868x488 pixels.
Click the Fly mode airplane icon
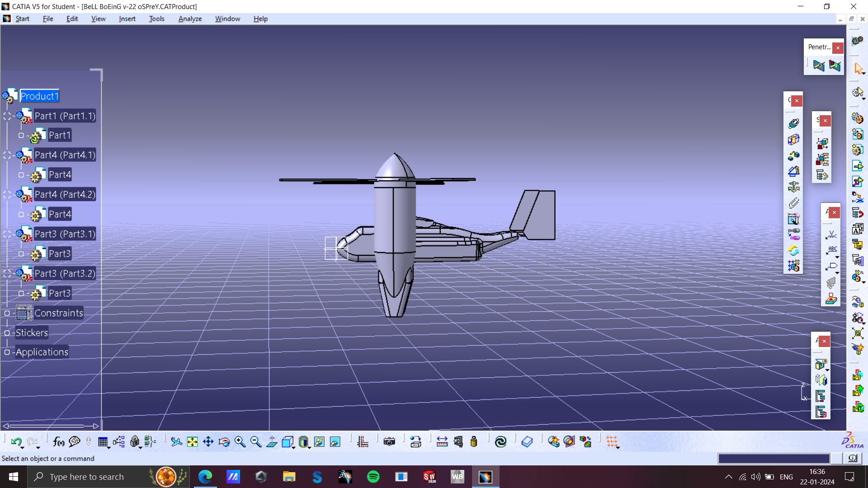[x=176, y=441]
